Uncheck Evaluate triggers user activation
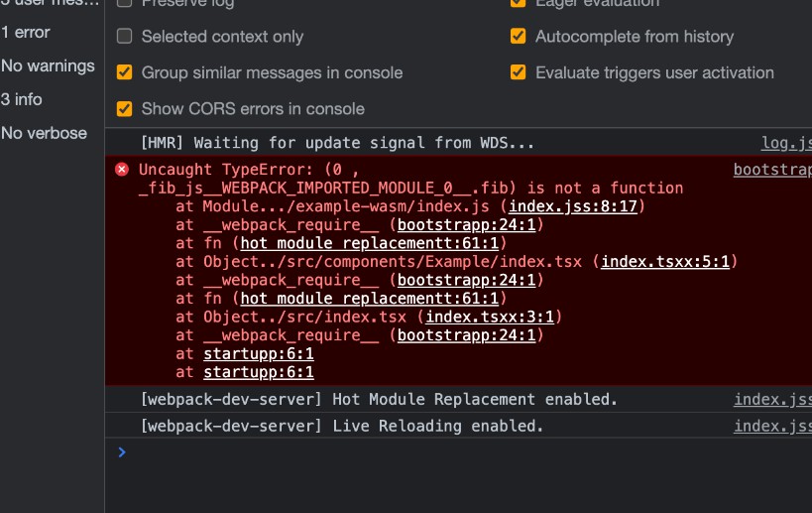The width and height of the screenshot is (812, 513). coord(518,72)
